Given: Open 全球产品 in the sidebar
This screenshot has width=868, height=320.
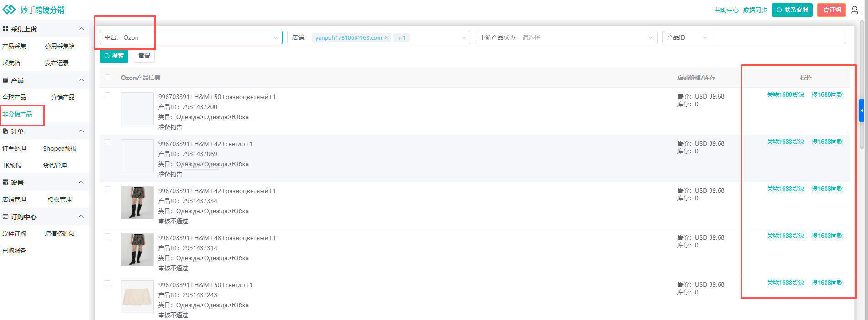Looking at the screenshot, I should coord(14,97).
